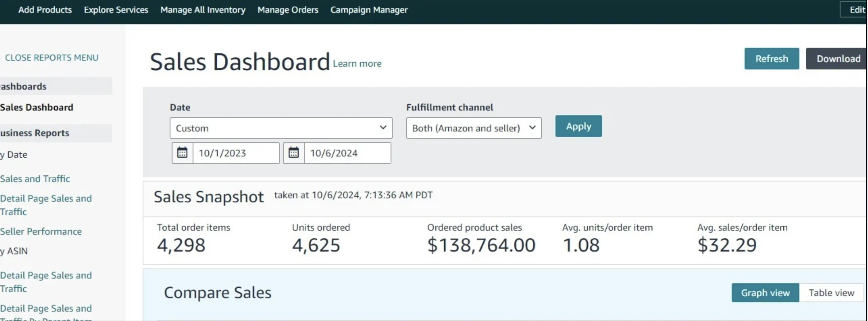Click the start date field 10/1/2023
The image size is (868, 321).
(x=236, y=153)
